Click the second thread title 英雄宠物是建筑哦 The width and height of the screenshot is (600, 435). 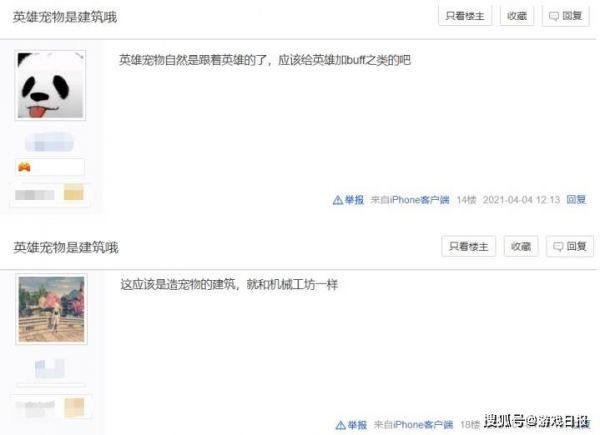(x=66, y=248)
